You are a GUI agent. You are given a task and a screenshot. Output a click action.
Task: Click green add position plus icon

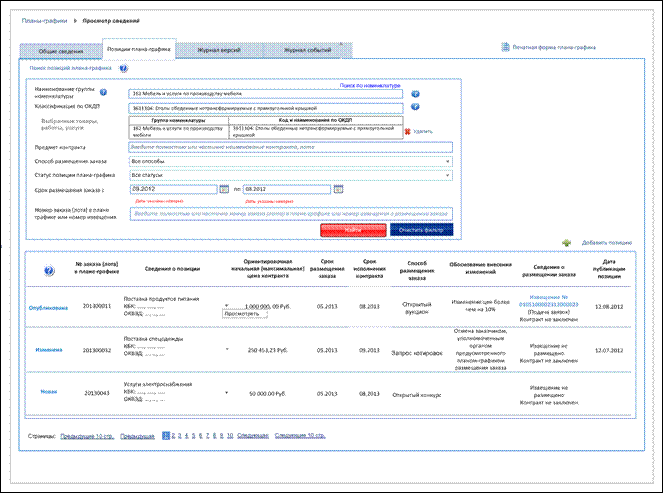tap(567, 243)
